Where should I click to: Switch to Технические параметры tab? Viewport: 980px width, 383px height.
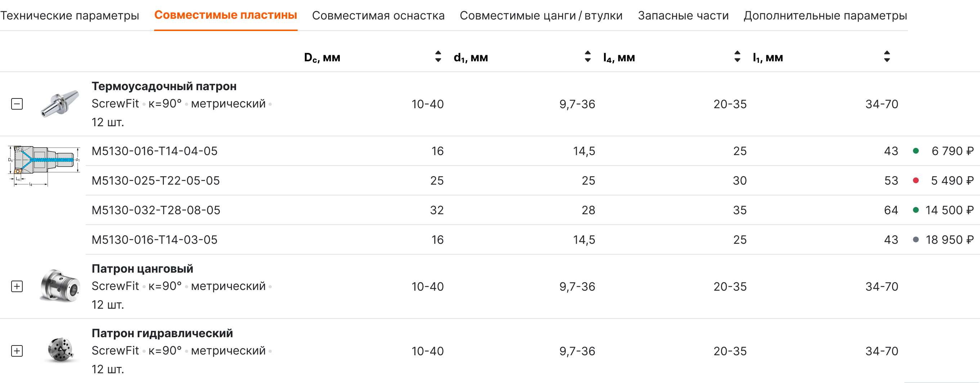click(70, 16)
